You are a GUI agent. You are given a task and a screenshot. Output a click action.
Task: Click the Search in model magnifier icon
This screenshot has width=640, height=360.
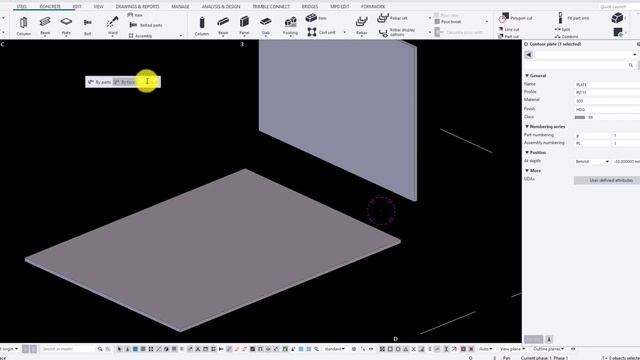pos(100,349)
